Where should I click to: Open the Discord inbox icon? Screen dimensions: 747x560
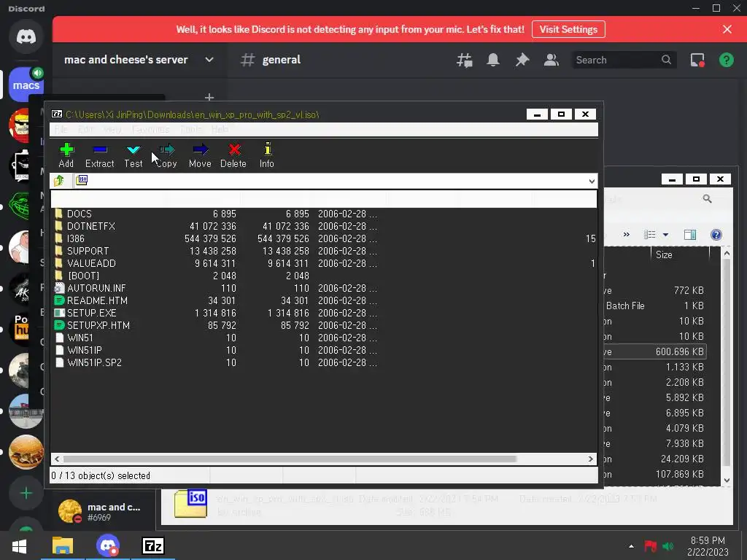(x=697, y=60)
